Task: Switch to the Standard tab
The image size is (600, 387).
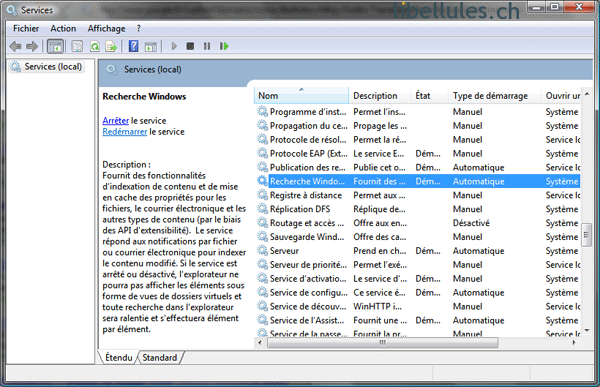Action: coord(160,358)
